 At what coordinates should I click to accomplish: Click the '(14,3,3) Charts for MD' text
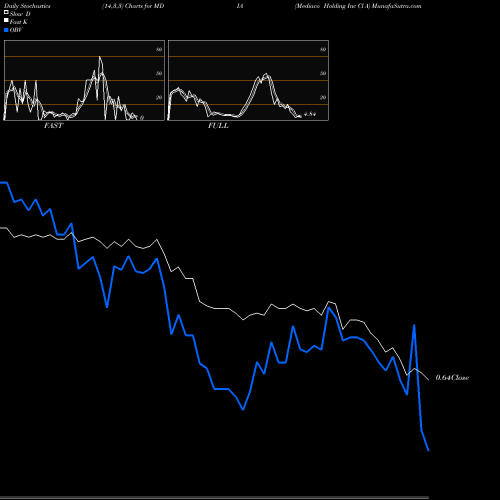click(133, 6)
